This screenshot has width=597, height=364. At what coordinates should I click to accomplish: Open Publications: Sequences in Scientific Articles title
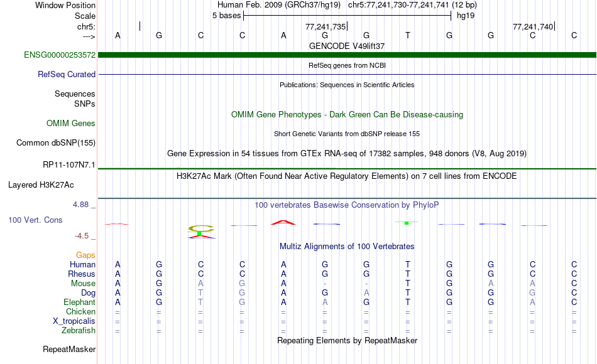pos(347,85)
